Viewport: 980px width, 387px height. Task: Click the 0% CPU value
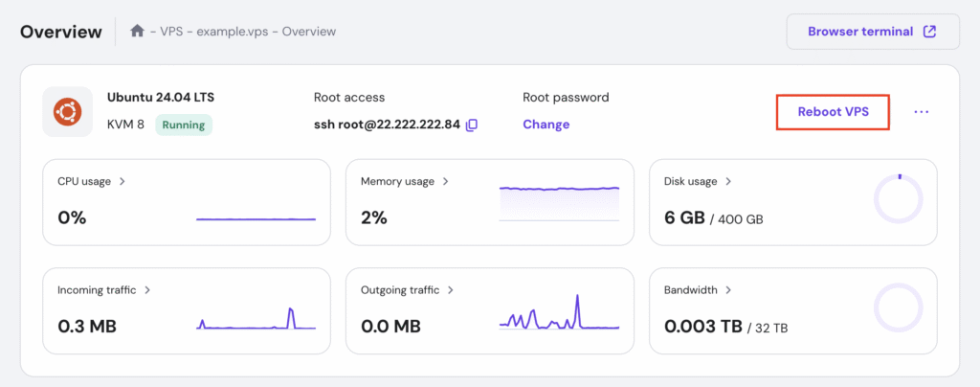click(x=72, y=218)
